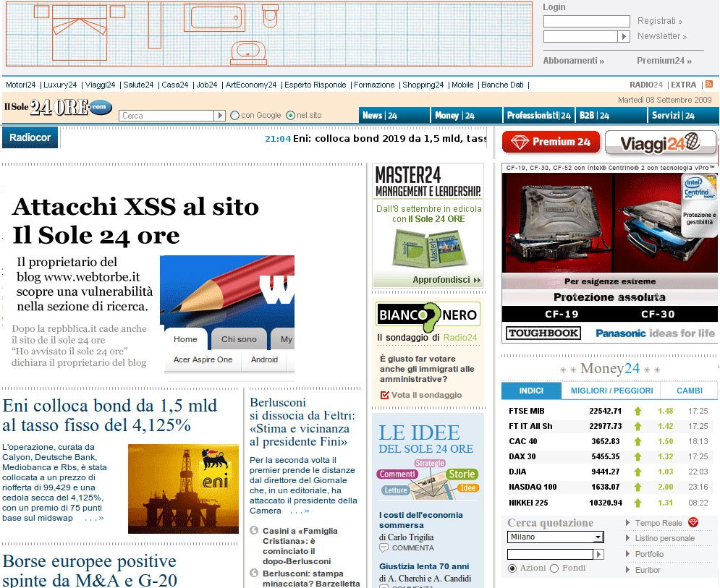Click the Il Sole 24 ORE logo
The image size is (720, 588).
(x=58, y=108)
